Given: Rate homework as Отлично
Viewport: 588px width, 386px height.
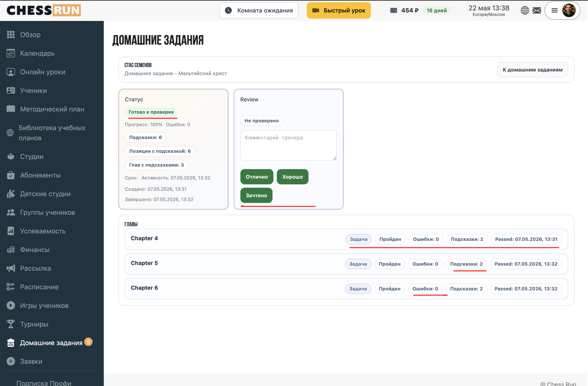Looking at the screenshot, I should (x=257, y=177).
